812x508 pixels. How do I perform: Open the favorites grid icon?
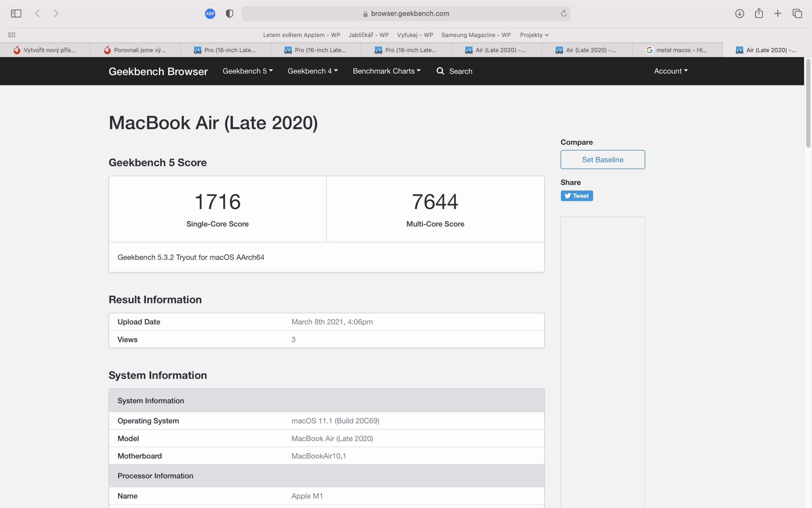click(12, 35)
